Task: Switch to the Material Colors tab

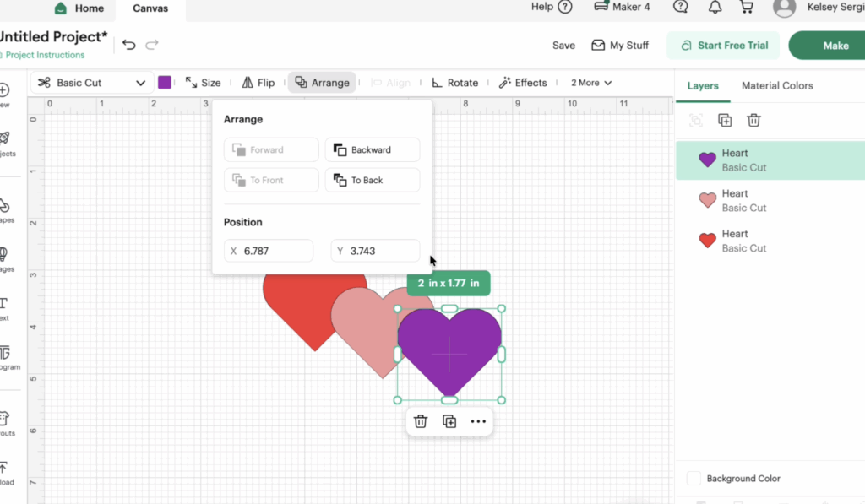Action: [x=777, y=86]
